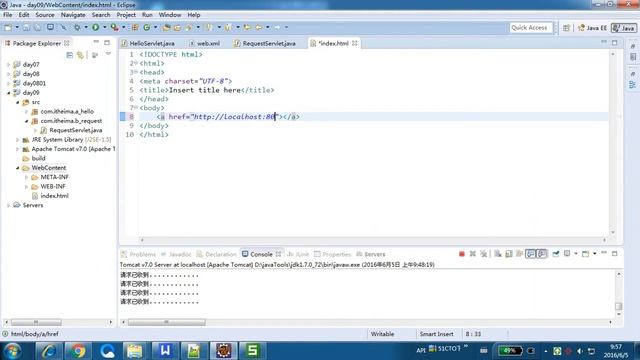Open the Problems view tab

(x=138, y=254)
